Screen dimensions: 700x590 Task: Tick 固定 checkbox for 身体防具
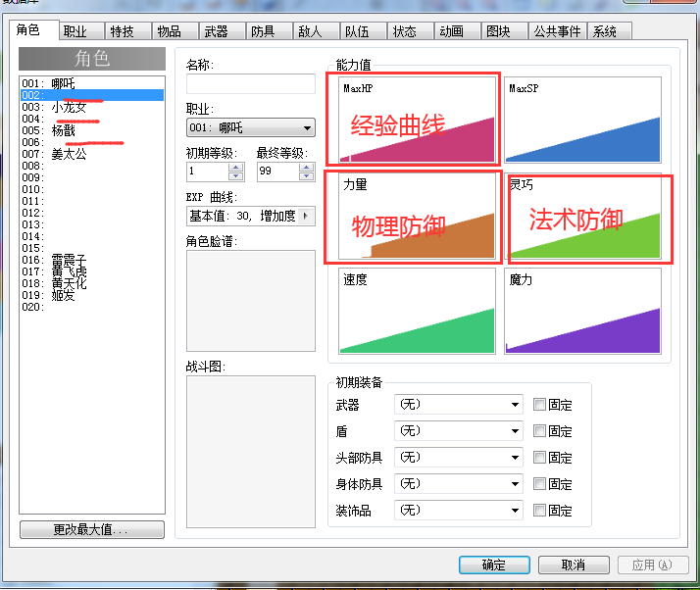point(539,484)
